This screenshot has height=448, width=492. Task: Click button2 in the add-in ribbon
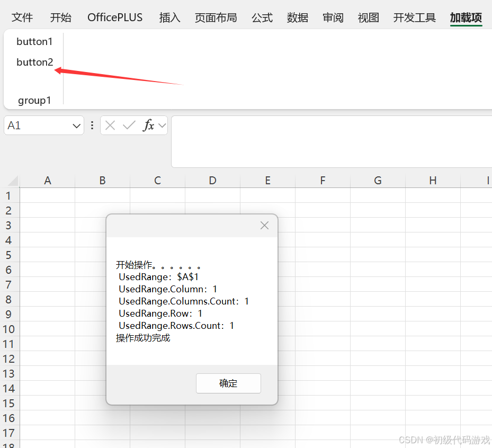coord(35,62)
